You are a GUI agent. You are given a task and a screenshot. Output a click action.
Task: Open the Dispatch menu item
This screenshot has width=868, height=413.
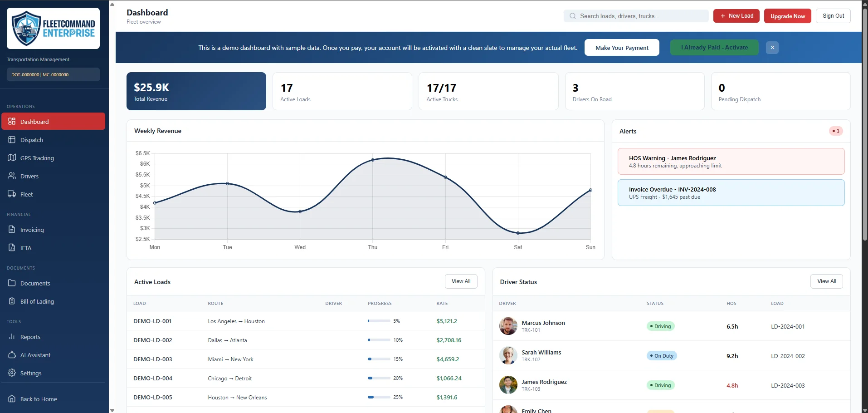pyautogui.click(x=53, y=140)
